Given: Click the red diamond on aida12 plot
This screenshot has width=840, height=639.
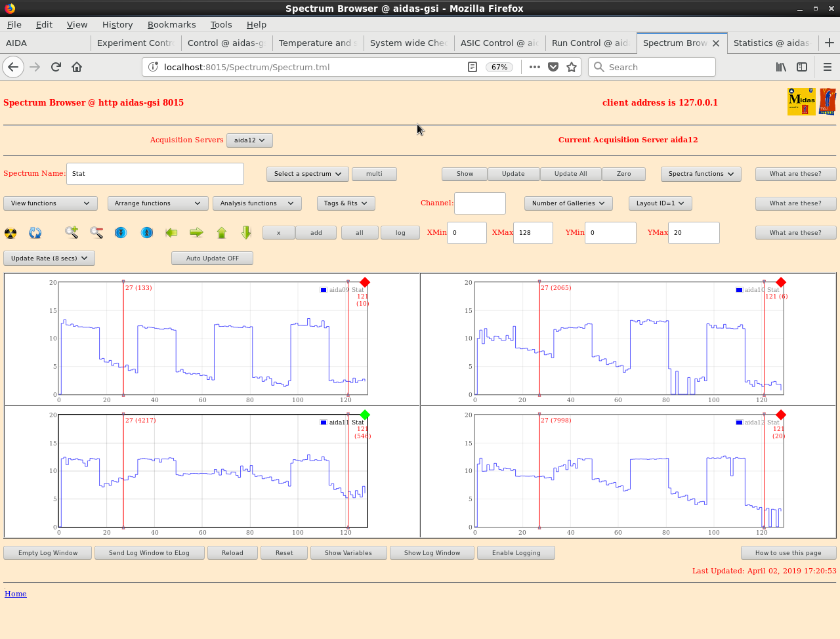Looking at the screenshot, I should tap(781, 415).
